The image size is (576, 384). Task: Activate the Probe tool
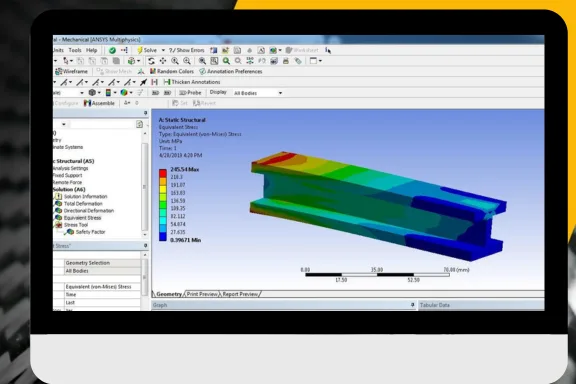[x=190, y=93]
